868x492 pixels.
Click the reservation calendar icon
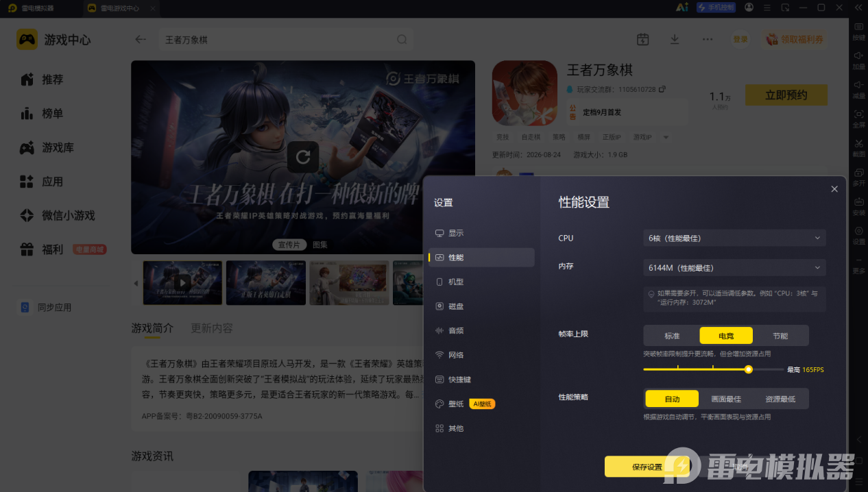coord(642,40)
